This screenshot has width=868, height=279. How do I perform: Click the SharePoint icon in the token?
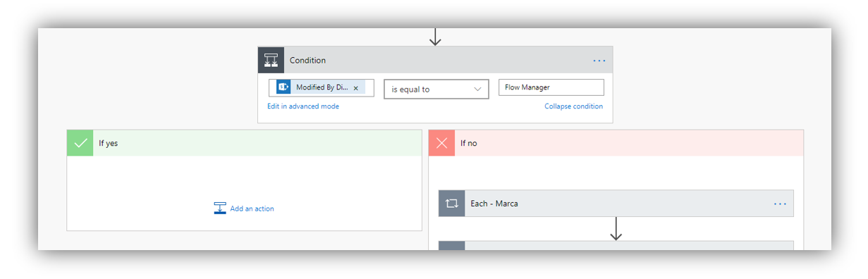(x=284, y=88)
